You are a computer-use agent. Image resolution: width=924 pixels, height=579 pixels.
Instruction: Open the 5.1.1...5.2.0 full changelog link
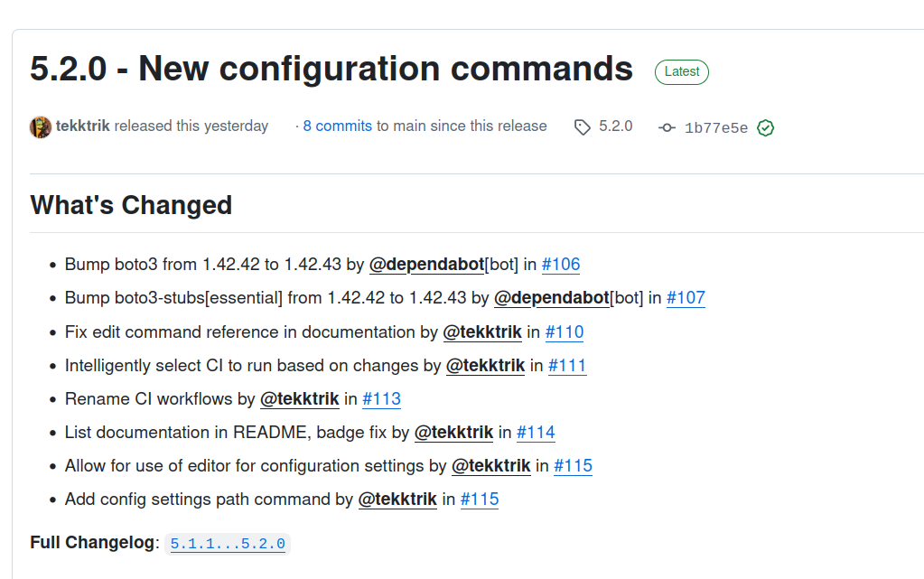tap(228, 544)
